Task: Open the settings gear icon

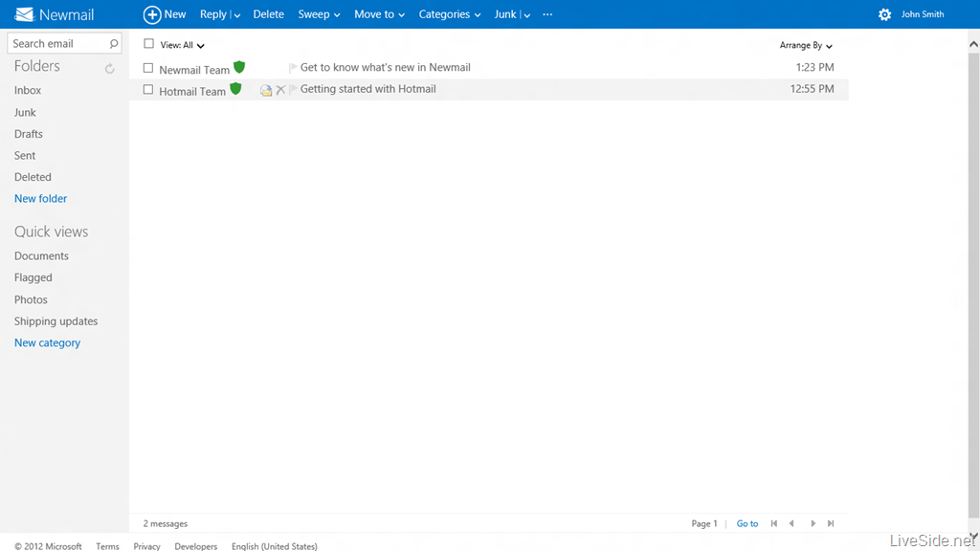Action: [884, 14]
